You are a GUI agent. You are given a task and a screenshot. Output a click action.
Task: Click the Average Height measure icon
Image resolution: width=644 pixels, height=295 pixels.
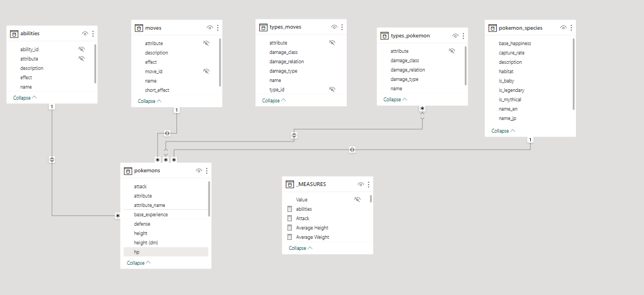(x=290, y=228)
